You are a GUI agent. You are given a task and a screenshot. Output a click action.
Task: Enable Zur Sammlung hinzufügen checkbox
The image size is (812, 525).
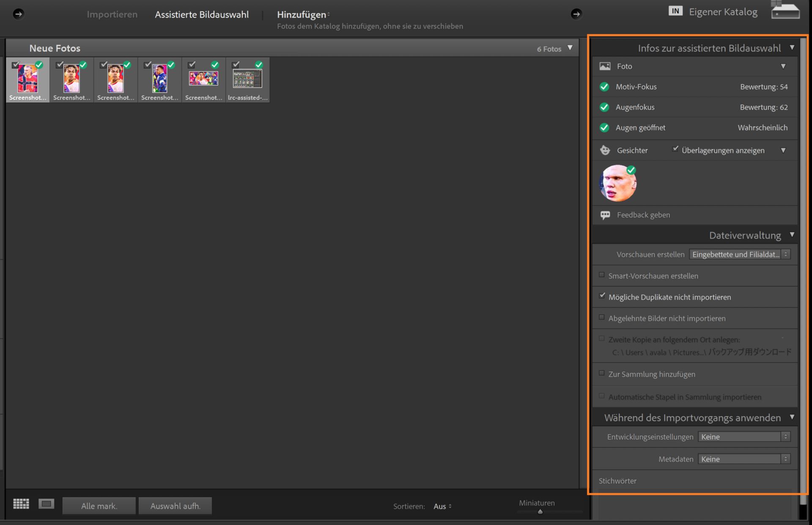[602, 373]
